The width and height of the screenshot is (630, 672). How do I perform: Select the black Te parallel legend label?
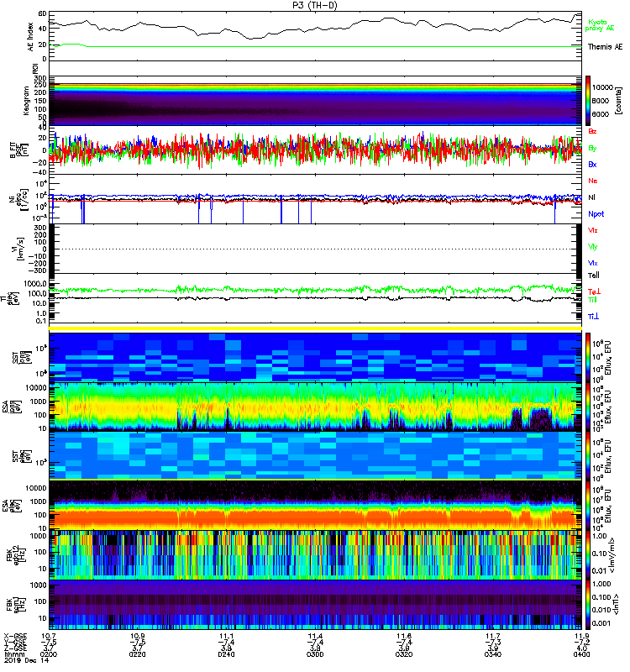pyautogui.click(x=594, y=276)
